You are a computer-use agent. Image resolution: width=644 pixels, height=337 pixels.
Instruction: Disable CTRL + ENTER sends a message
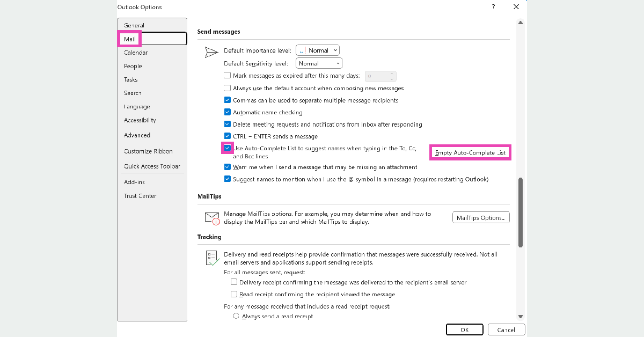point(228,136)
